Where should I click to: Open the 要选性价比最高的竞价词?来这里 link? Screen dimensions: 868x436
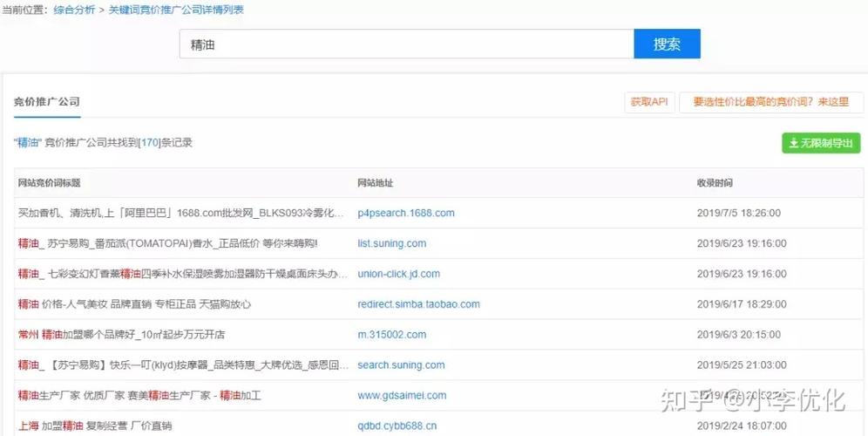[x=771, y=102]
